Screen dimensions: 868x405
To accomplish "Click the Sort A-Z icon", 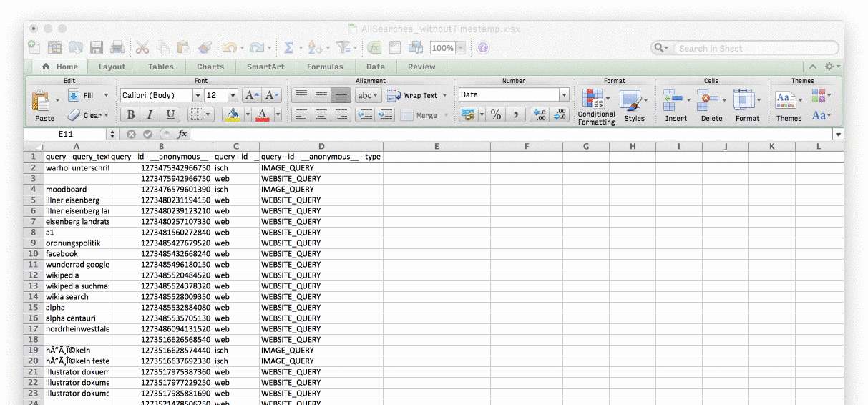I will pyautogui.click(x=316, y=48).
